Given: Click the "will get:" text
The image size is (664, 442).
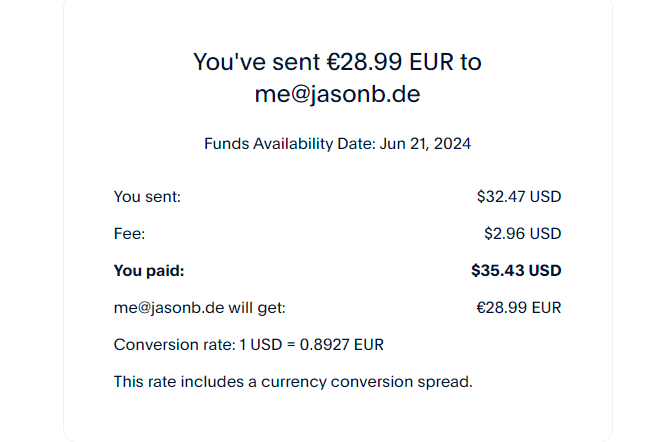Looking at the screenshot, I should [x=257, y=308].
